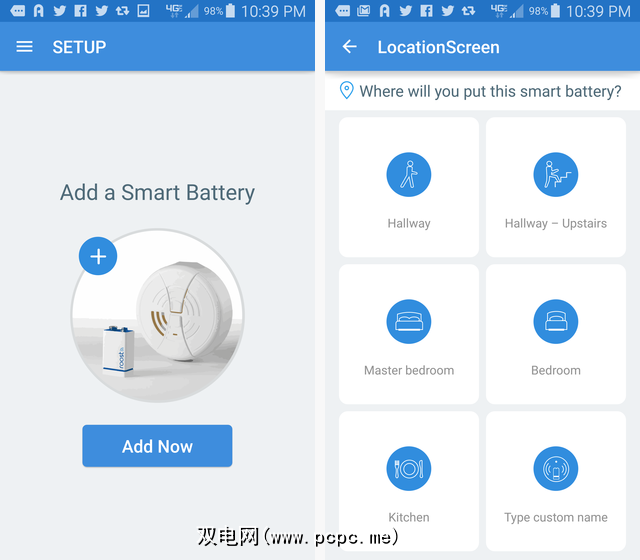Viewport: 640px width, 560px height.
Task: Tap the Gmail notification icon in right status bar
Action: pos(363,11)
